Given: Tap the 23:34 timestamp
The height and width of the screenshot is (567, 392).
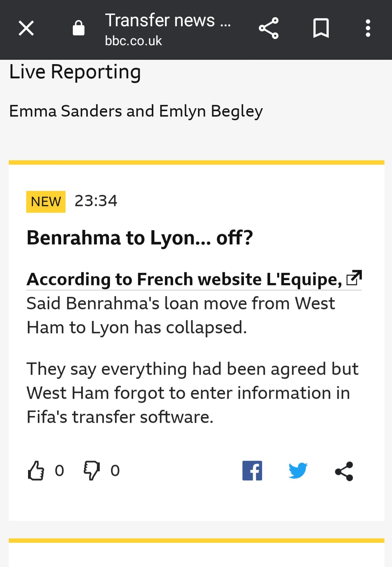Looking at the screenshot, I should (96, 201).
